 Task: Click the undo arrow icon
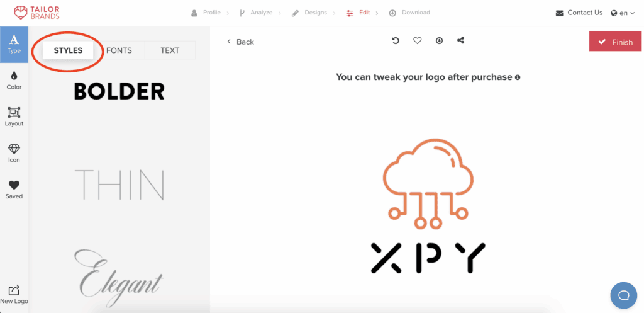coord(396,41)
